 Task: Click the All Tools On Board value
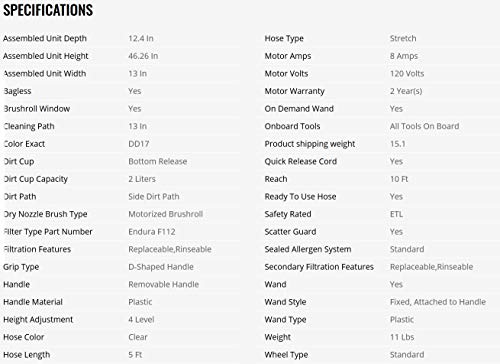pos(424,126)
